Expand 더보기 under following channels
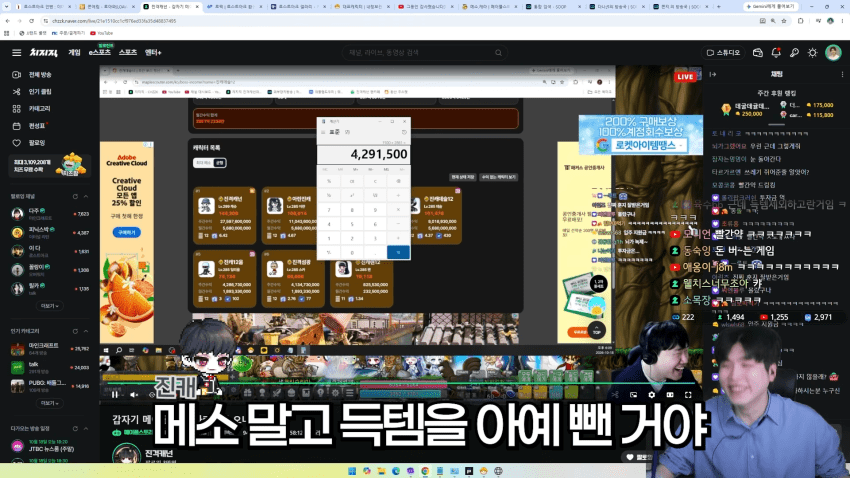 click(49, 306)
